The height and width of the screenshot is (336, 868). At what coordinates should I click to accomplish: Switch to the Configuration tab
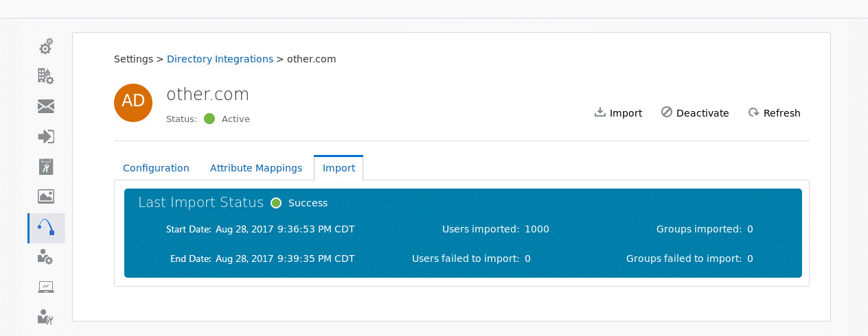[x=156, y=168]
